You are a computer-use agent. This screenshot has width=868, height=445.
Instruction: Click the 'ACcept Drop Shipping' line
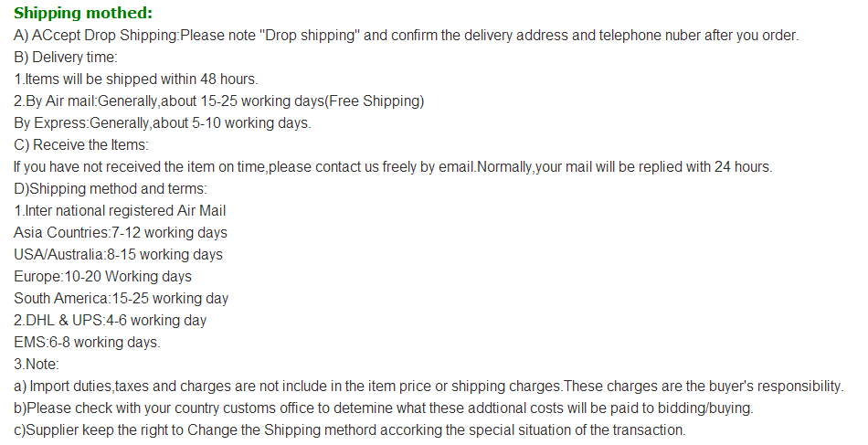point(407,36)
